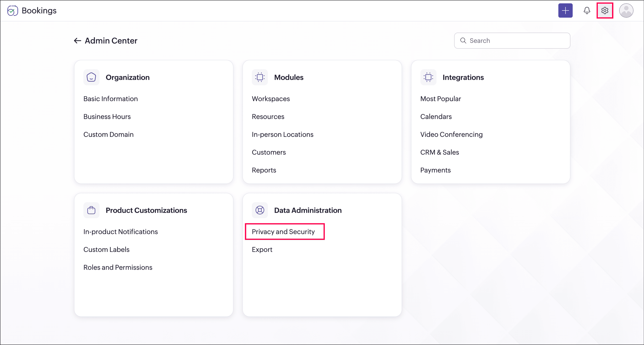Screen dimensions: 644x345
Task: Open Roles and Permissions settings
Action: (x=118, y=267)
